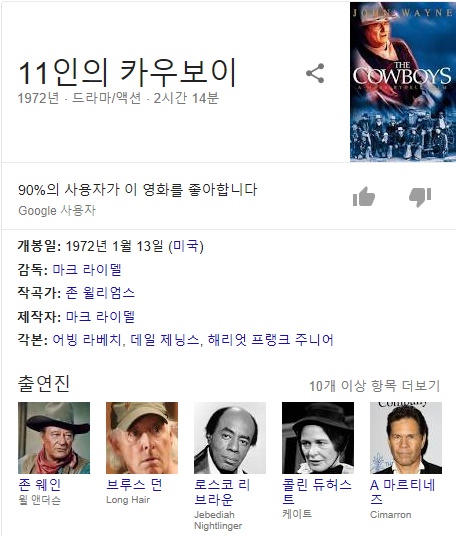Open producer 마크 라이델 link
456x536 pixels.
(100, 317)
